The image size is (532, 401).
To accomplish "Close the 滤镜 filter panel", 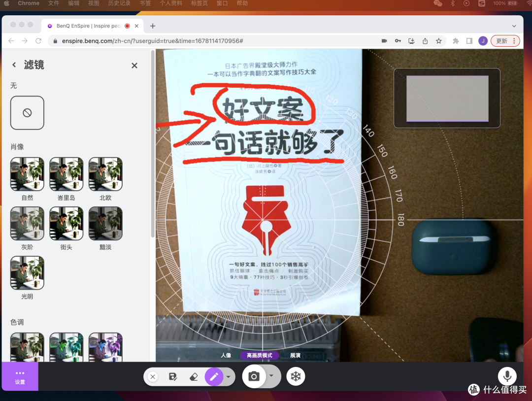I will (x=134, y=66).
